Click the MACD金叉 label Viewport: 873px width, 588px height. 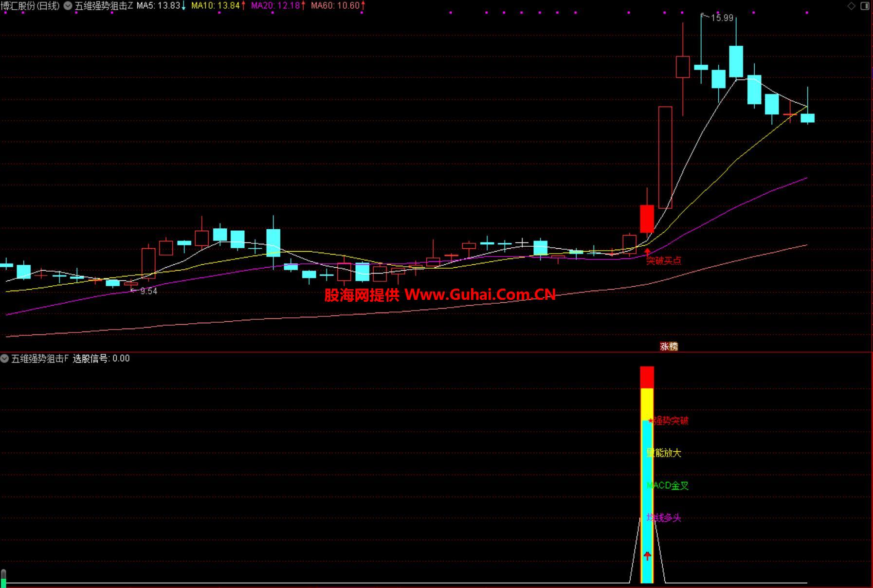[x=668, y=485]
